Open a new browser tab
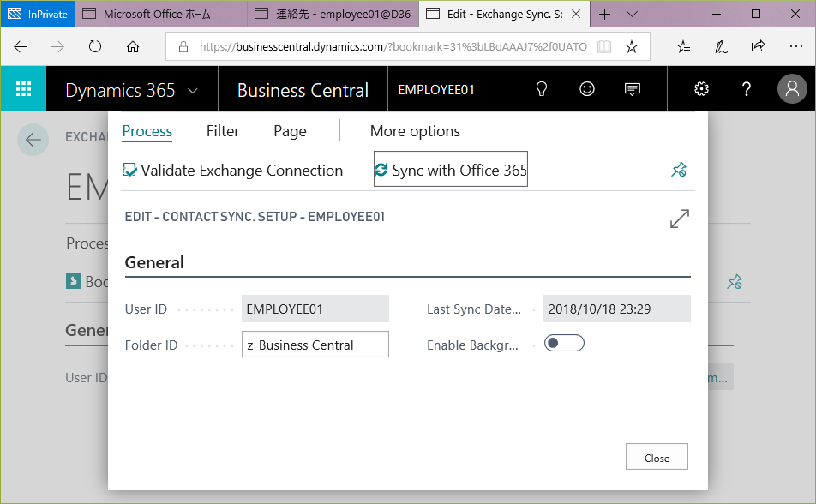This screenshot has height=504, width=816. [605, 14]
